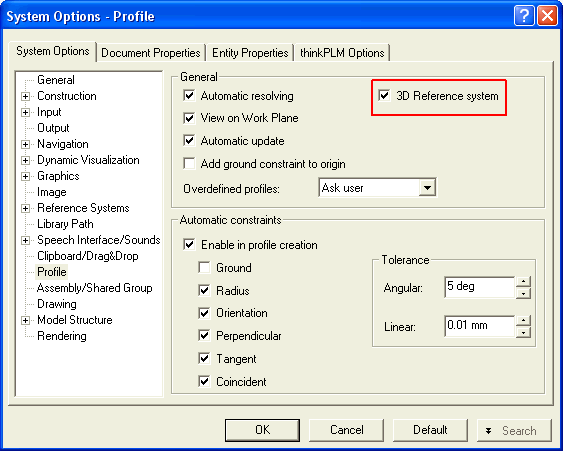Click the Linear tolerance input field
Image resolution: width=563 pixels, height=451 pixels.
tap(480, 326)
